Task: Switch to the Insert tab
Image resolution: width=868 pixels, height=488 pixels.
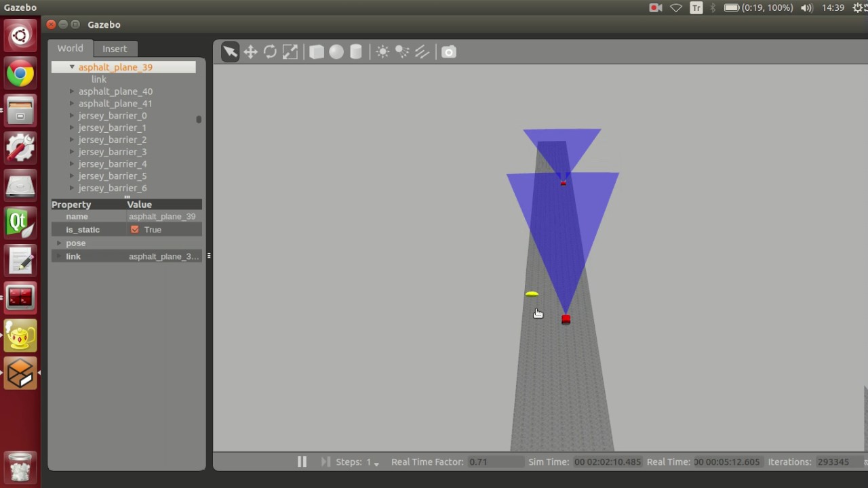Action: tap(115, 49)
